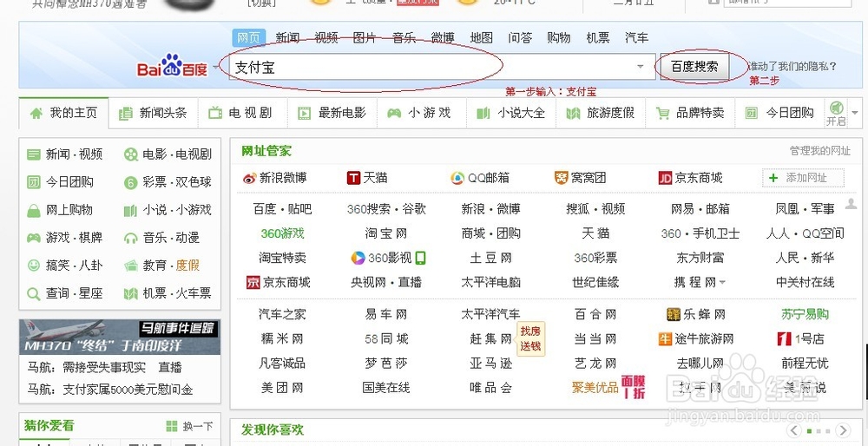Toggle the 开启 switch icon
868x446 pixels.
(837, 108)
